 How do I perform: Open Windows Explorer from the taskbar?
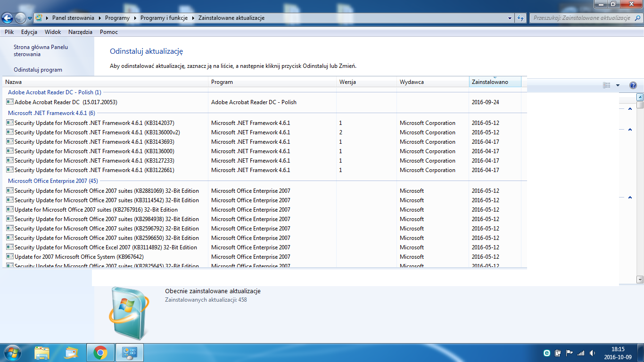click(x=42, y=352)
